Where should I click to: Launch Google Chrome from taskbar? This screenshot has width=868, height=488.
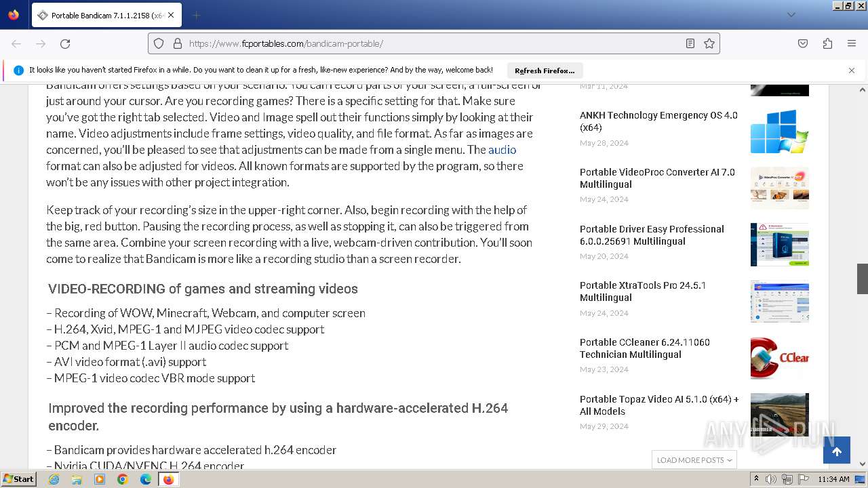[123, 479]
